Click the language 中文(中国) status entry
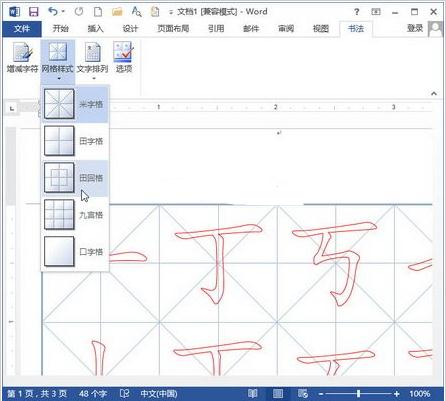The image size is (446, 401). (159, 394)
